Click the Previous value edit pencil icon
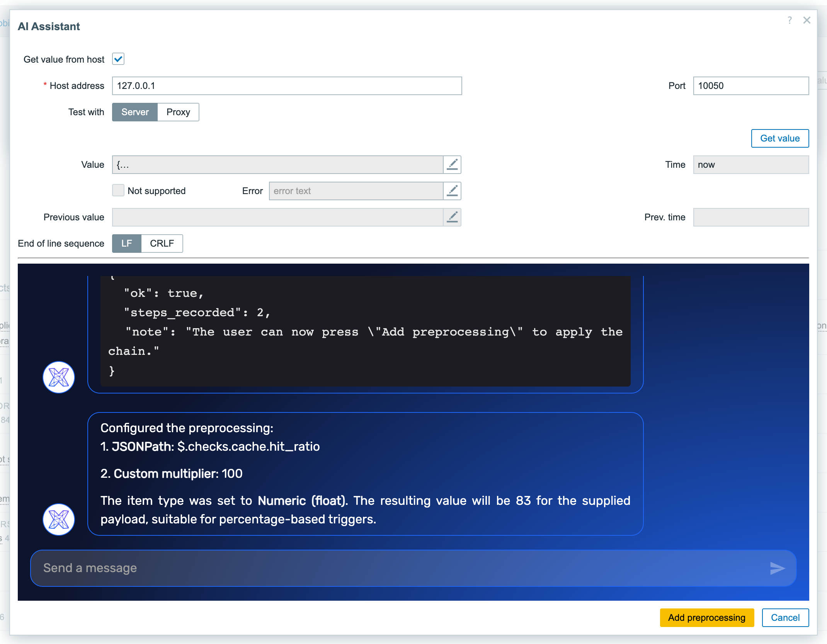Screen dimensions: 827x644 coord(452,217)
